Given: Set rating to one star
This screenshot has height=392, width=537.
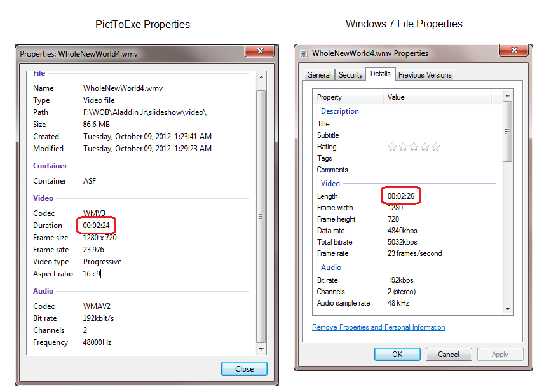Looking at the screenshot, I should coord(392,147).
